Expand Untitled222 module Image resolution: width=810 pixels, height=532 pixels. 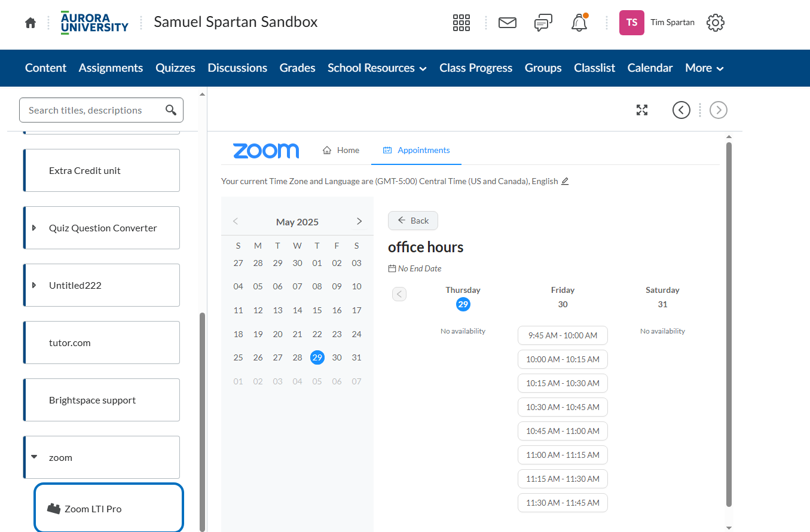click(x=34, y=285)
